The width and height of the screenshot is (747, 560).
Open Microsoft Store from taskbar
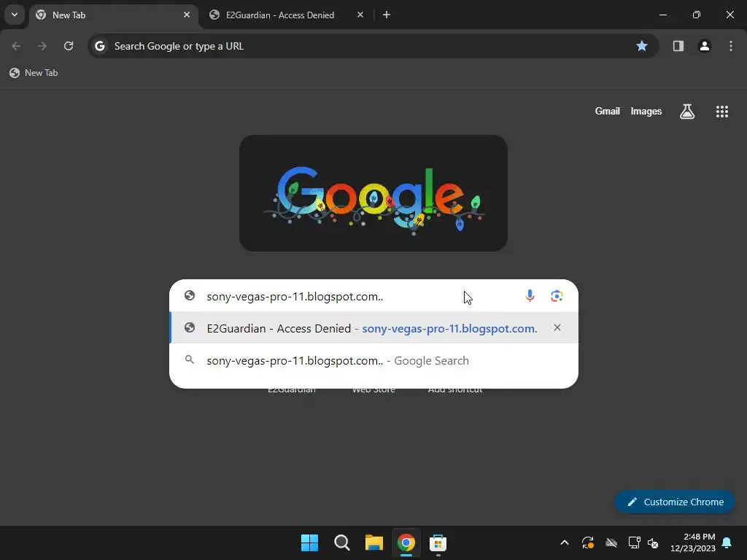[438, 542]
